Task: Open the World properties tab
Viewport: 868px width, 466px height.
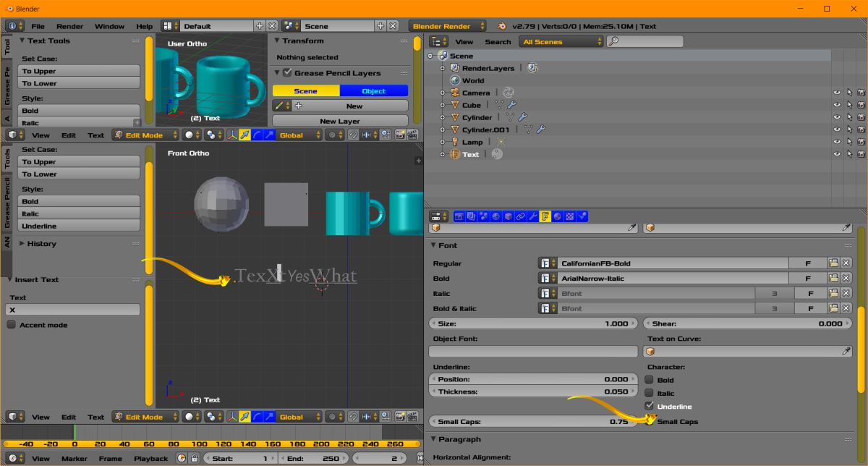Action: 495,216
